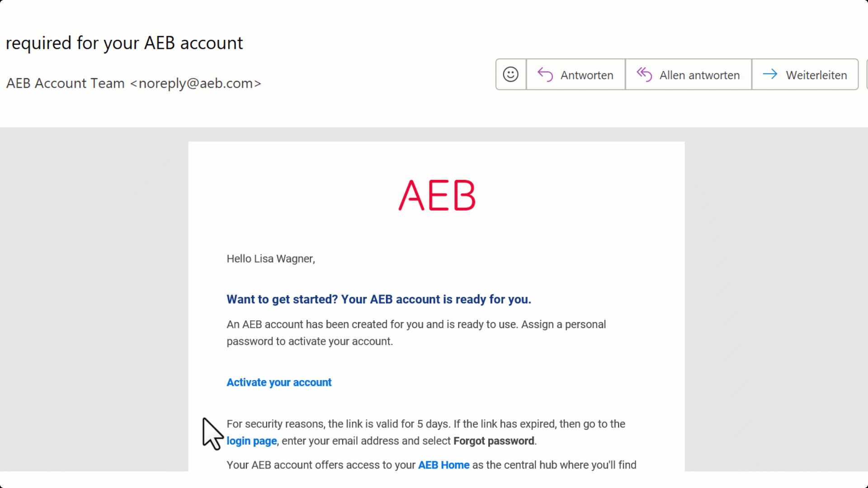Click the bold Forgot password text
Image resolution: width=868 pixels, height=488 pixels.
coord(494,441)
